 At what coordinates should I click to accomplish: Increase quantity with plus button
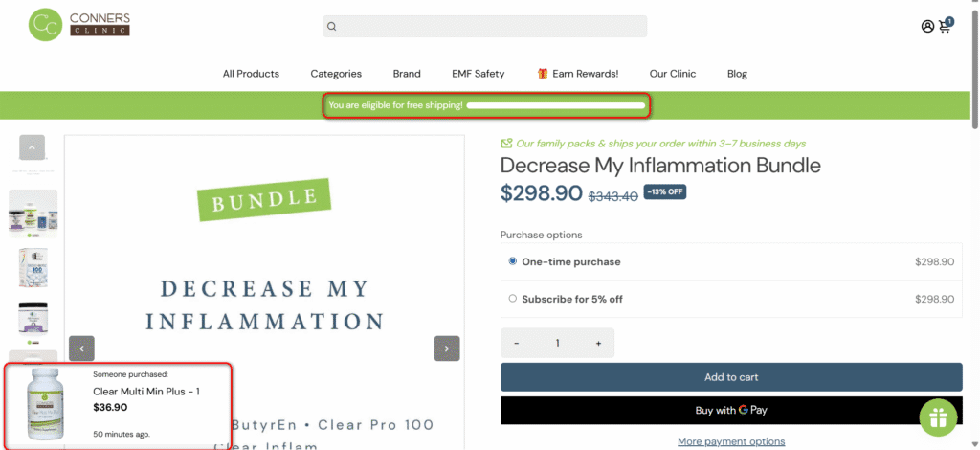click(x=598, y=343)
